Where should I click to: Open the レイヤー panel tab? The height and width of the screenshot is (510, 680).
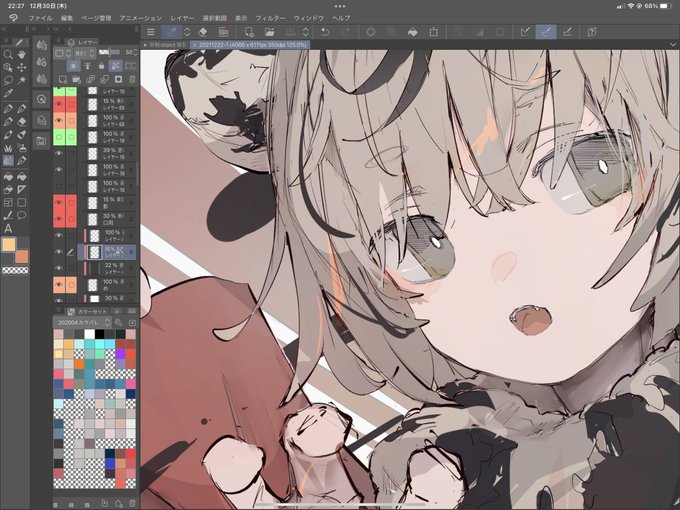[83, 42]
